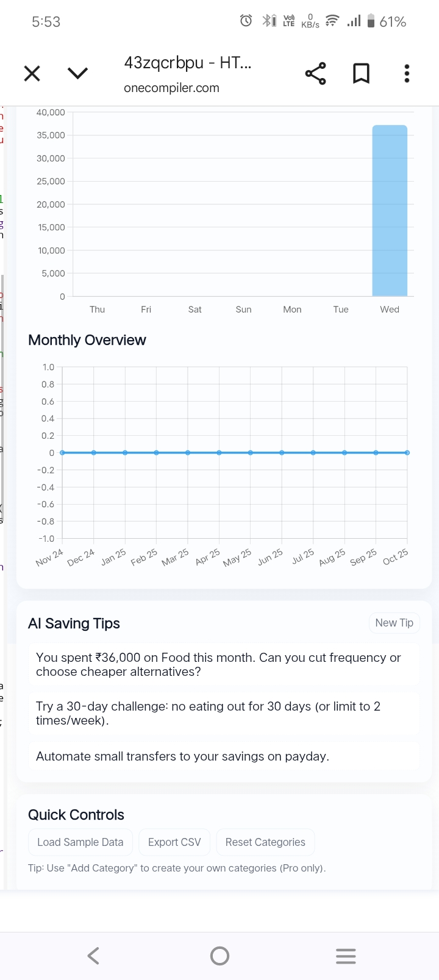Close the browser tab with X icon
This screenshot has width=439, height=980.
32,74
